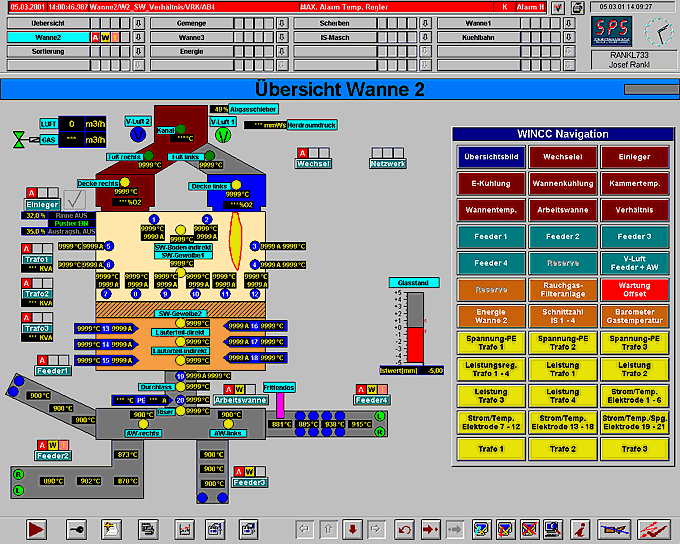
Task: Click the alarm acknowledge checkmark icon at top
Action: [558, 7]
